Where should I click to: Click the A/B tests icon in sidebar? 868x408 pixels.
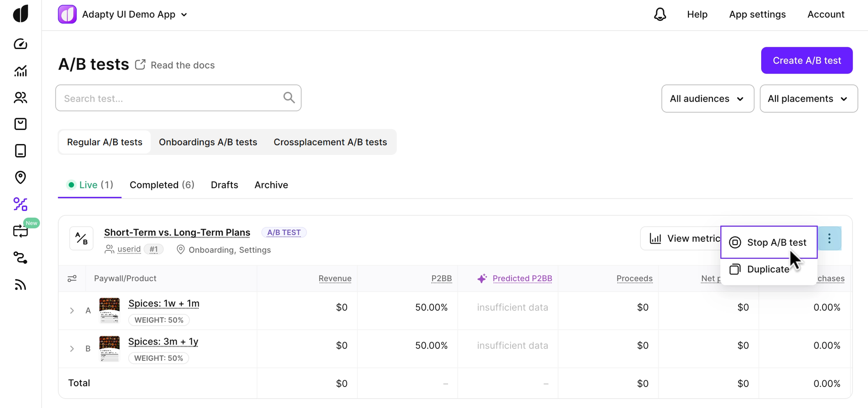click(x=20, y=204)
